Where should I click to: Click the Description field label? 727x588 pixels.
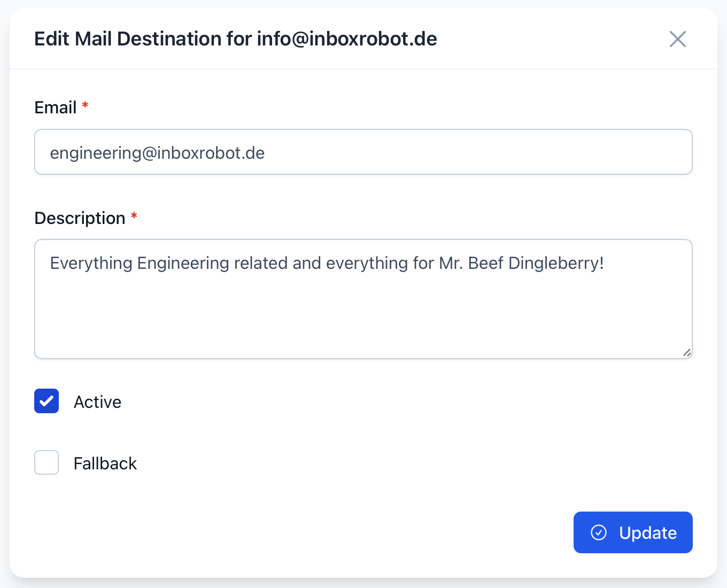(80, 218)
